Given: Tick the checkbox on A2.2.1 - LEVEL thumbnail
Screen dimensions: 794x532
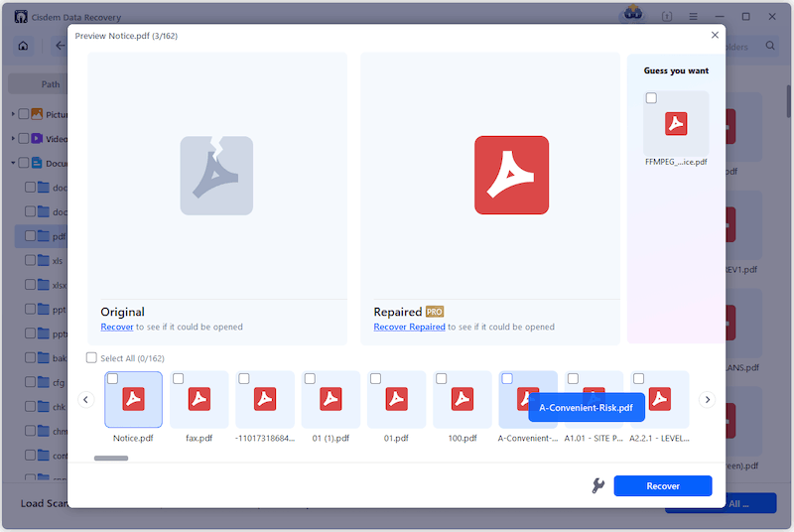Looking at the screenshot, I should click(638, 378).
